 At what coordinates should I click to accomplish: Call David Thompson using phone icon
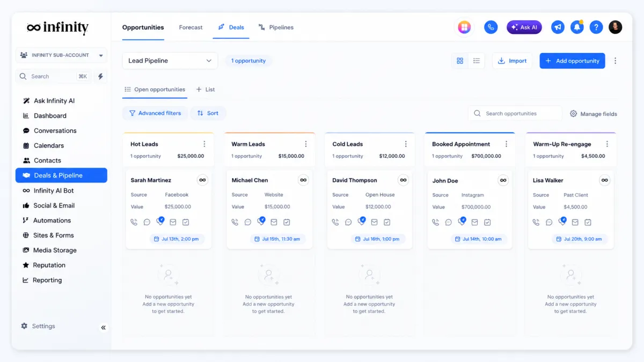tap(335, 222)
